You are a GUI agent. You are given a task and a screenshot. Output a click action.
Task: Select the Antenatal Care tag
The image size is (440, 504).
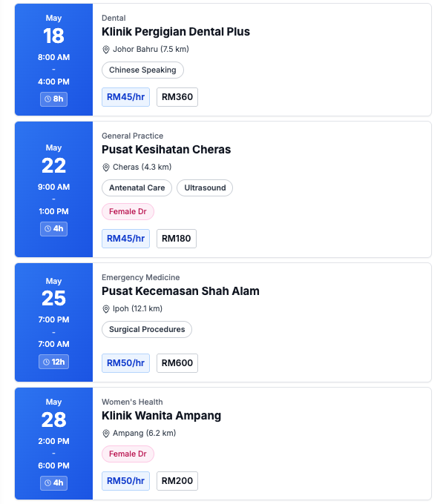[x=137, y=188]
